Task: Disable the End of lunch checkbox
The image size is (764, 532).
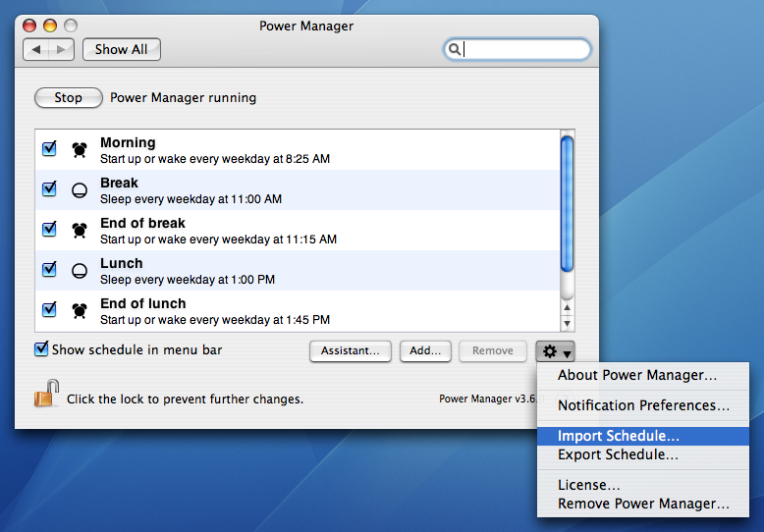Action: (x=49, y=309)
